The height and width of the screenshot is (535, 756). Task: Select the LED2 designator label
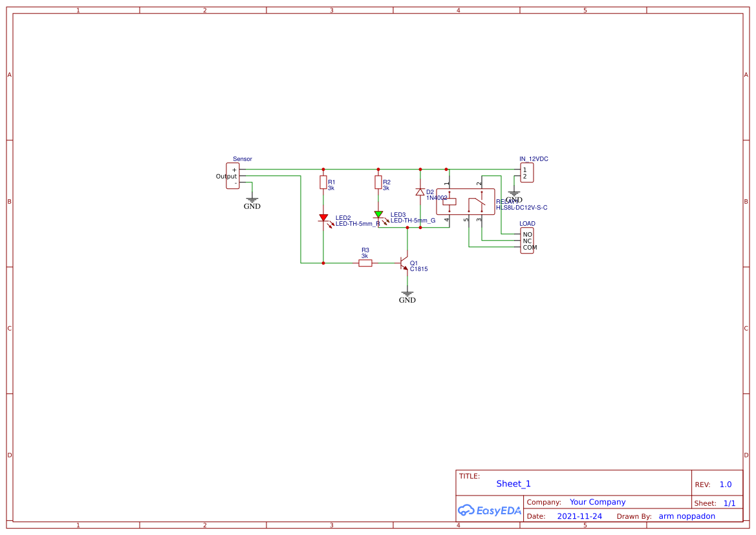pos(343,218)
